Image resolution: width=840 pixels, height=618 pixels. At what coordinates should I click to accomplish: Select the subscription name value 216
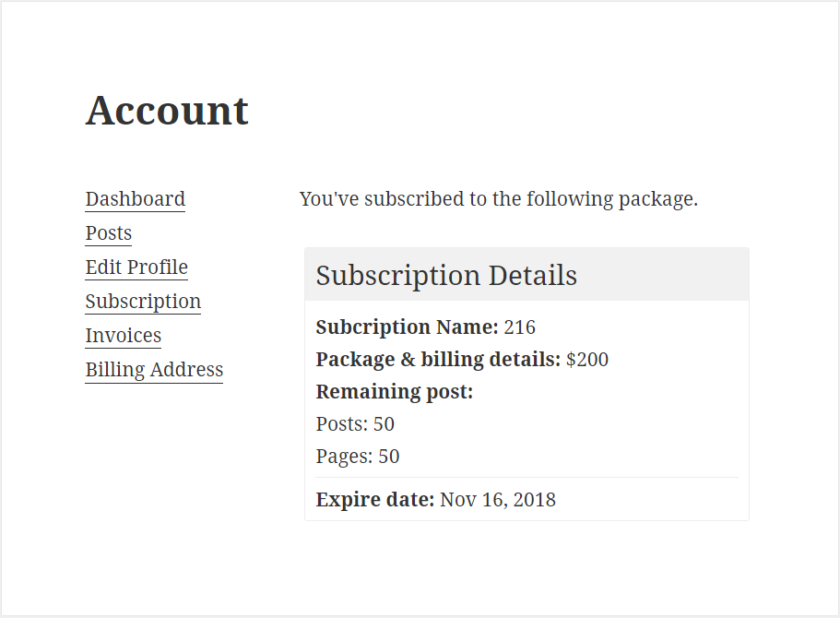click(520, 327)
